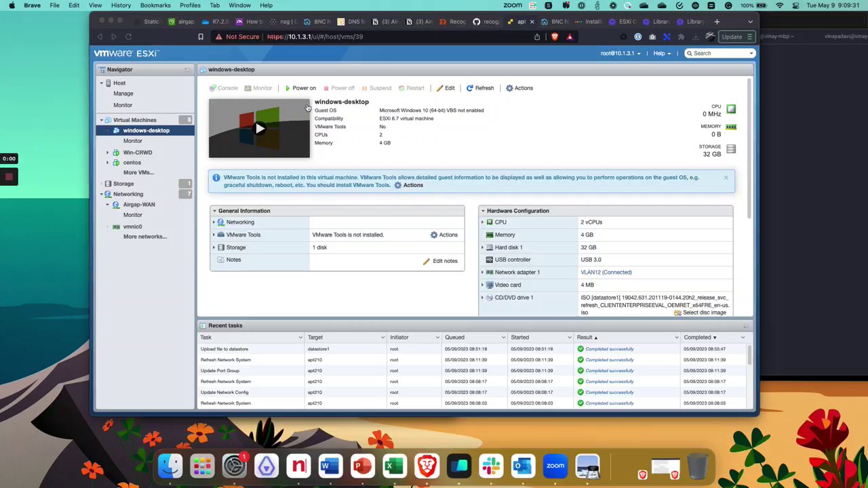Screen dimensions: 868x488
Task: Click the Win-CRWD VM icon
Action: point(117,152)
